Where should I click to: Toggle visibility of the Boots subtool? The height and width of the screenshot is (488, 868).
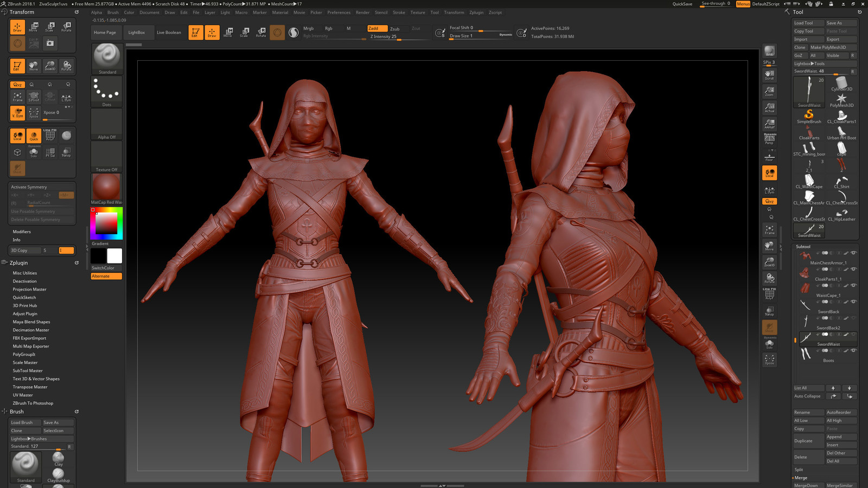pos(853,350)
